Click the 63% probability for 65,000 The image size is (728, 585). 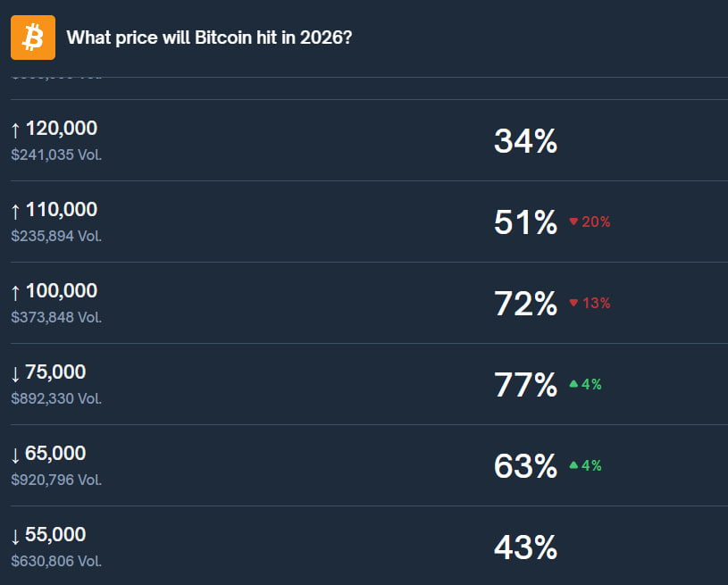(x=525, y=466)
